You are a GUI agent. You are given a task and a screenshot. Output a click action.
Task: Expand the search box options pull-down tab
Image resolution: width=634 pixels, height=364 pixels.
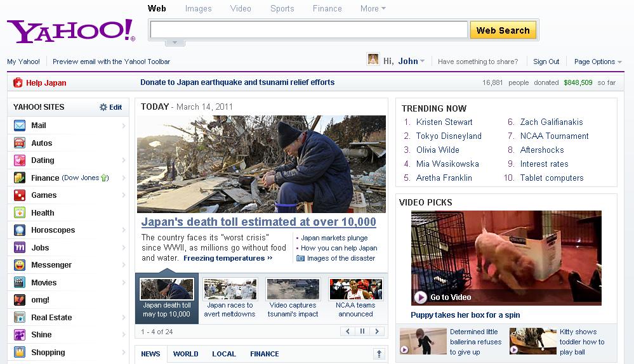tap(175, 42)
